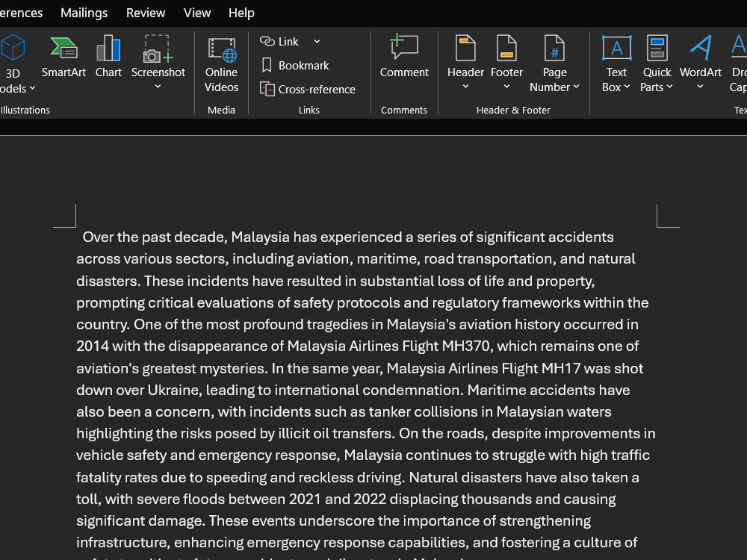Open the SmartArt graphic dialog
Viewport: 747px width, 560px height.
pyautogui.click(x=63, y=56)
